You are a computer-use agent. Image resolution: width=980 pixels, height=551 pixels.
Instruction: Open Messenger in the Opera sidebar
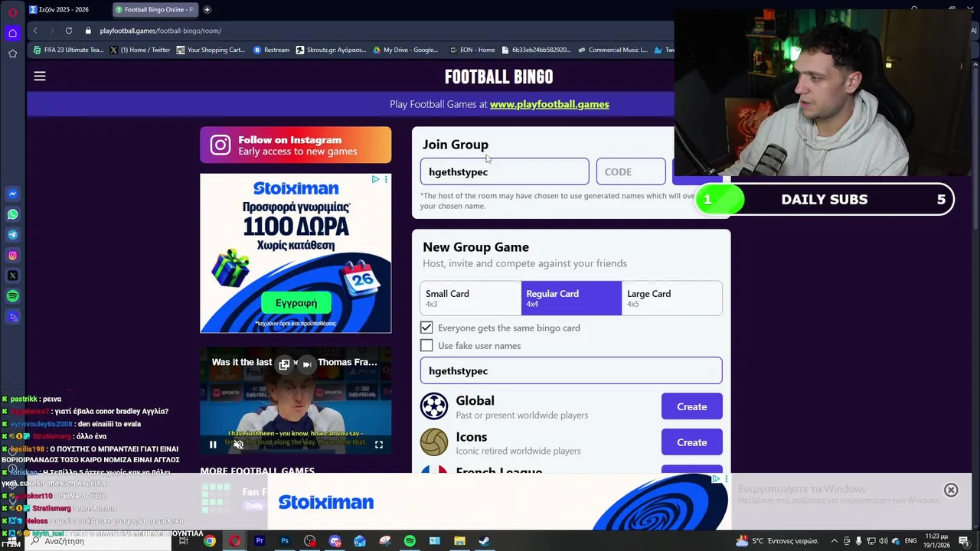pyautogui.click(x=12, y=194)
